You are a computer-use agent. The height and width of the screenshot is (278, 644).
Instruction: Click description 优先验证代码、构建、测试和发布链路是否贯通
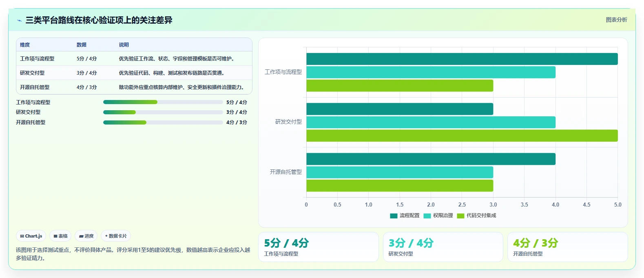pos(173,73)
